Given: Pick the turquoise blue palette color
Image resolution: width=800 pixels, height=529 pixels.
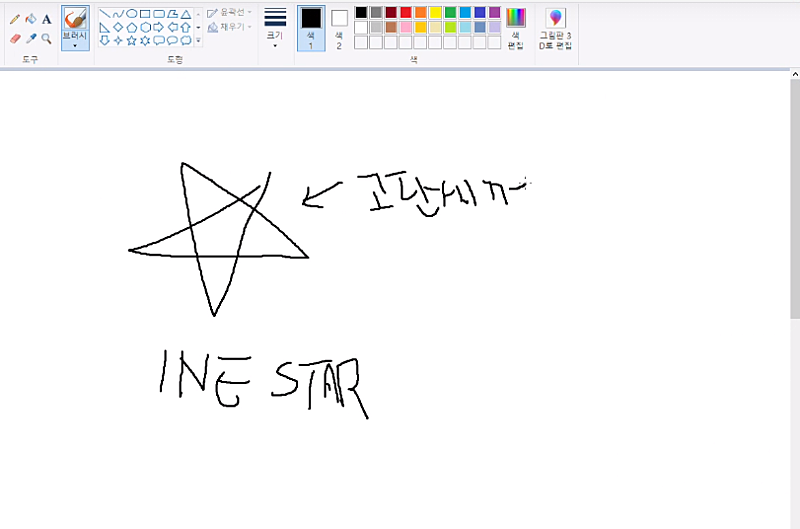Looking at the screenshot, I should 465,12.
